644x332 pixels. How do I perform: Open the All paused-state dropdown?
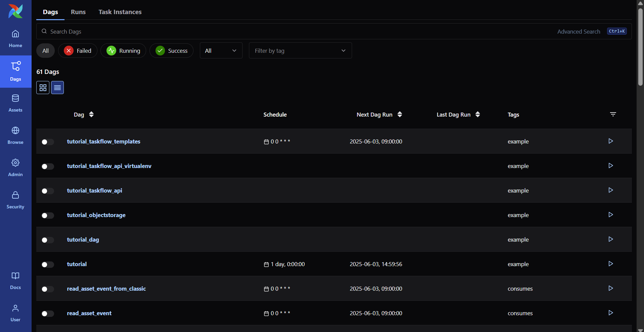click(x=221, y=50)
